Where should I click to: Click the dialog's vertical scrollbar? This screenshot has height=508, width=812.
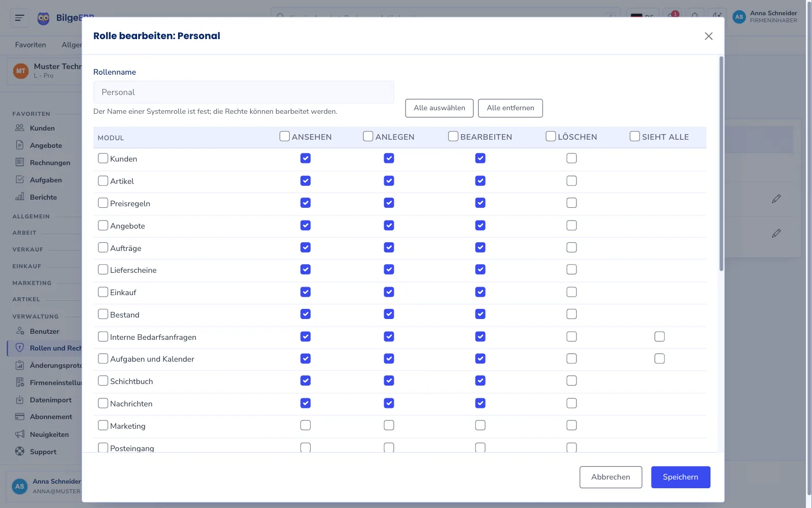(x=721, y=164)
